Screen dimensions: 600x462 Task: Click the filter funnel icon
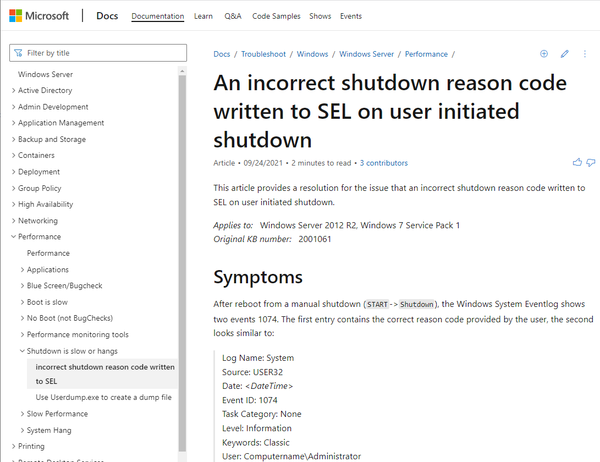coord(18,53)
